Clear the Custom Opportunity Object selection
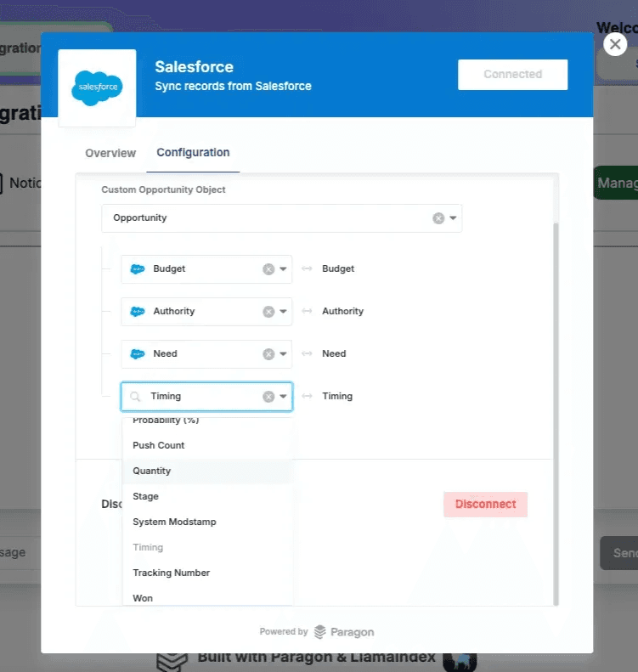Screen dimensions: 638x672 (438, 218)
